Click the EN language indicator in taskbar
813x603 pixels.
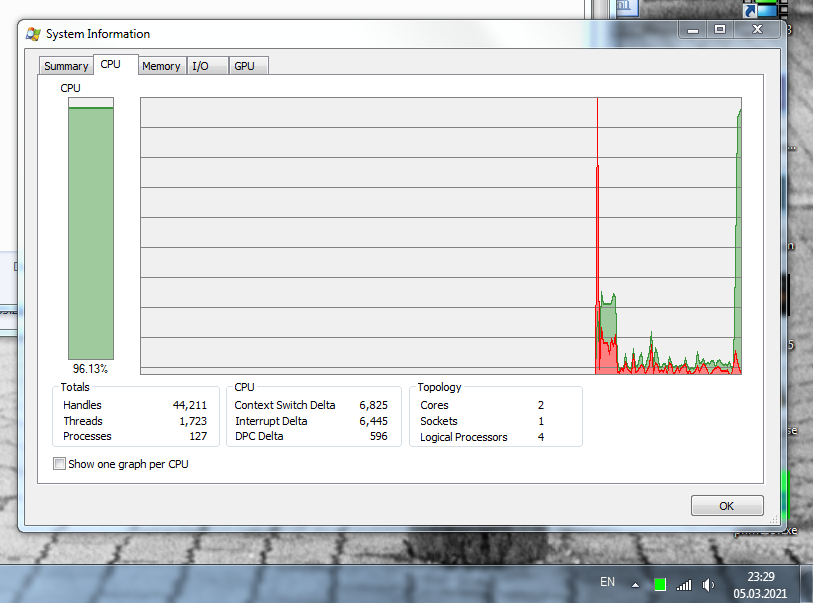[x=607, y=582]
